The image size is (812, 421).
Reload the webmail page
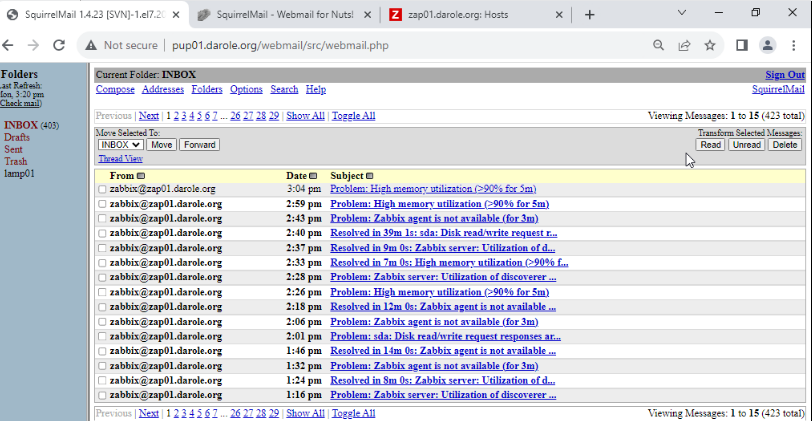point(59,46)
